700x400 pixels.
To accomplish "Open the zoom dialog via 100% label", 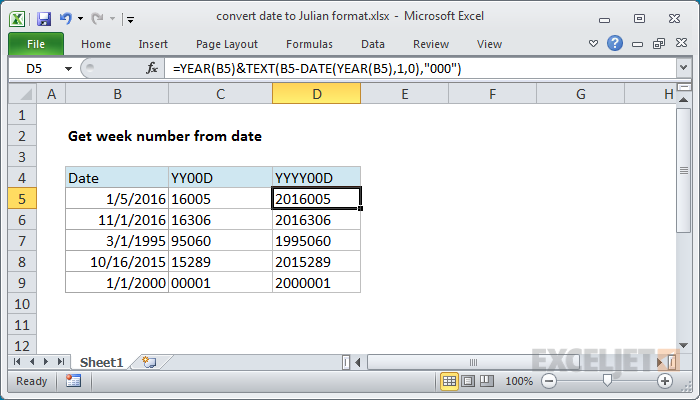I will pos(519,381).
